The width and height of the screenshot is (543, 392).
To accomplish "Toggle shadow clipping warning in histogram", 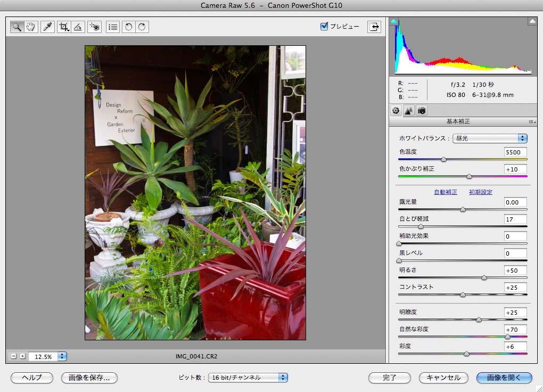I will tap(394, 21).
